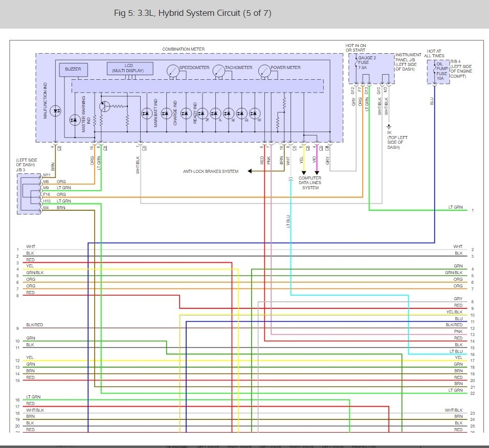This screenshot has height=448, width=489.
Task: Click the M4 terminal label on J/B 3
Action: click(x=46, y=208)
